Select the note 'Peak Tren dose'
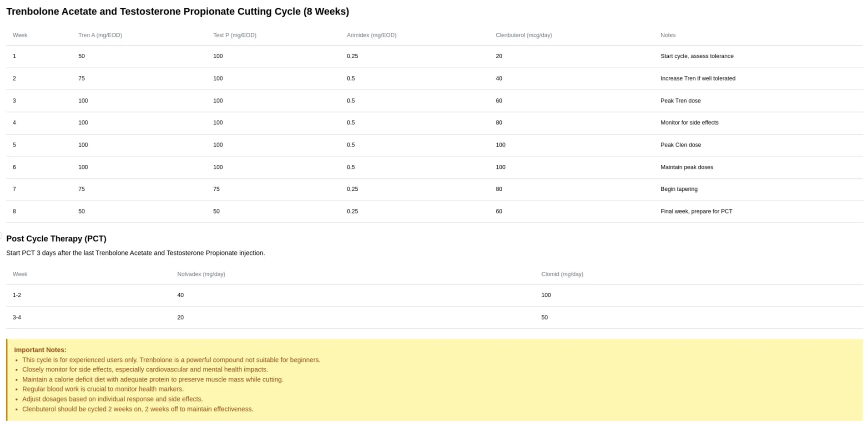The width and height of the screenshot is (868, 427). click(681, 101)
